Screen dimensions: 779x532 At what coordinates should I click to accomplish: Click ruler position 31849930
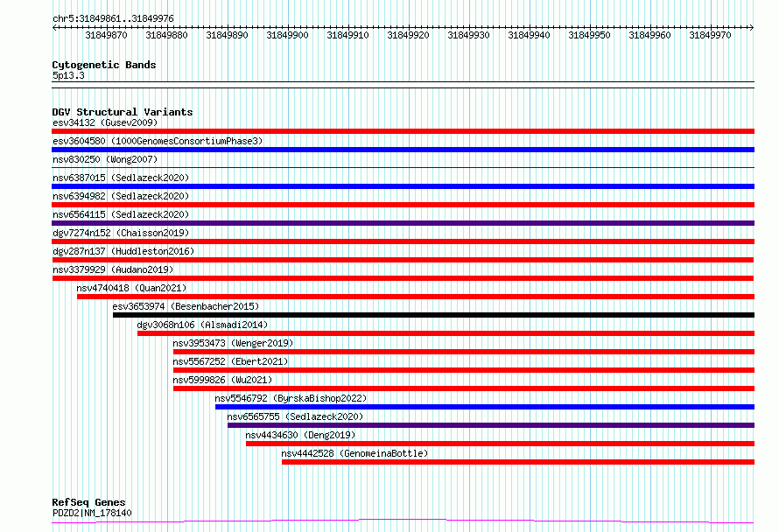pyautogui.click(x=468, y=35)
